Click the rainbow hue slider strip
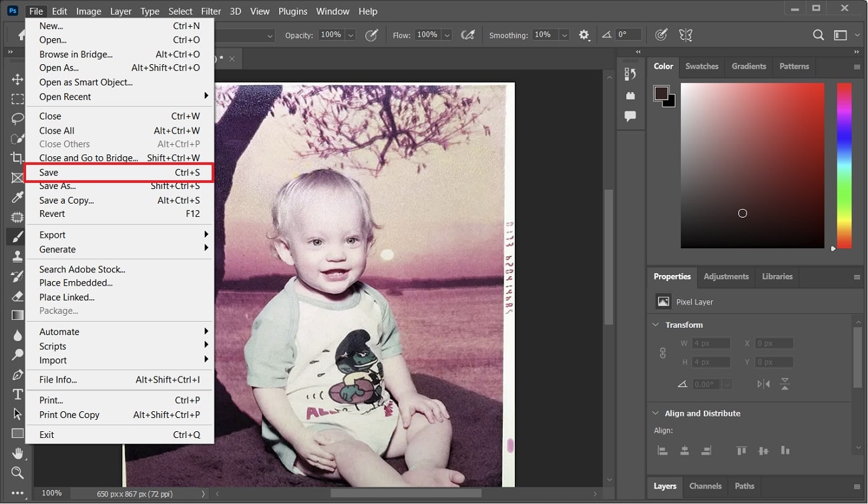This screenshot has width=868, height=504. pyautogui.click(x=844, y=166)
